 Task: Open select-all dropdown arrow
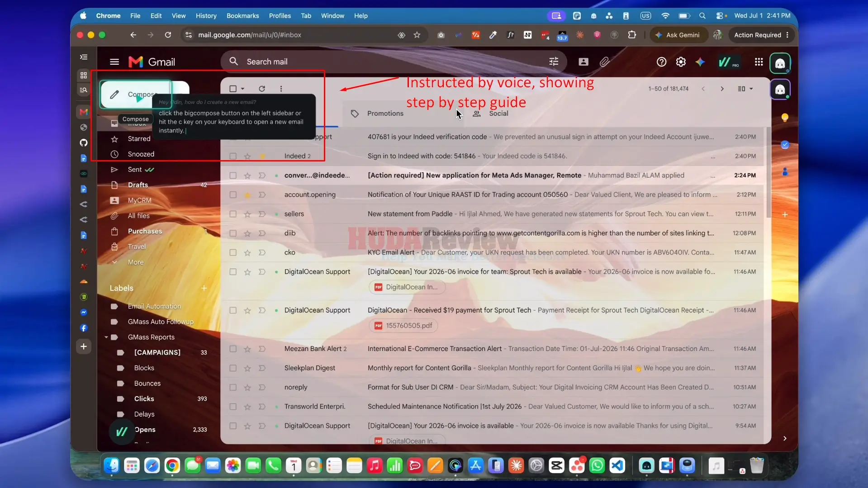(243, 89)
